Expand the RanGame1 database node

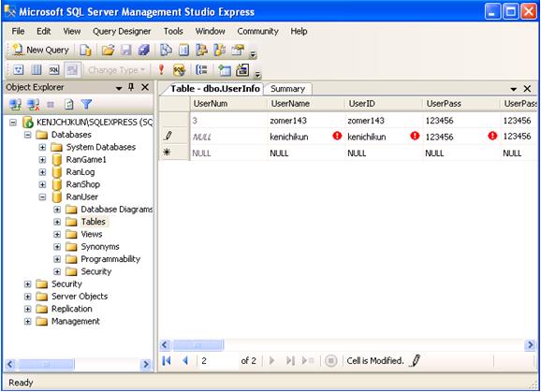point(42,160)
